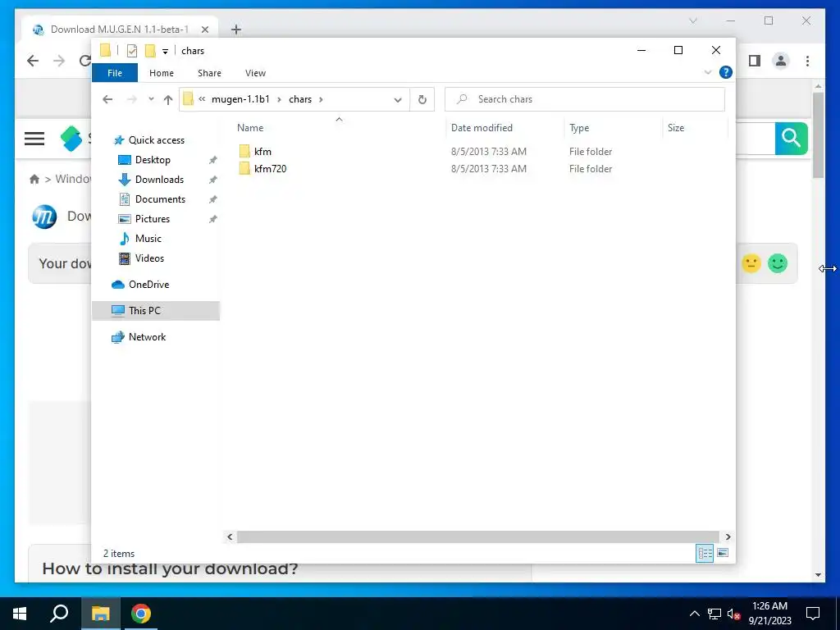The image size is (840, 630).
Task: Open Downloads in the navigation pane
Action: [x=159, y=180]
